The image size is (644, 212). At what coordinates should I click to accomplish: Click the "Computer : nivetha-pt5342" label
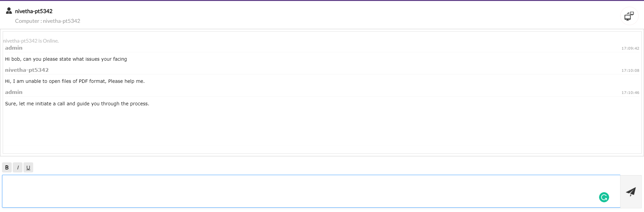pyautogui.click(x=48, y=21)
